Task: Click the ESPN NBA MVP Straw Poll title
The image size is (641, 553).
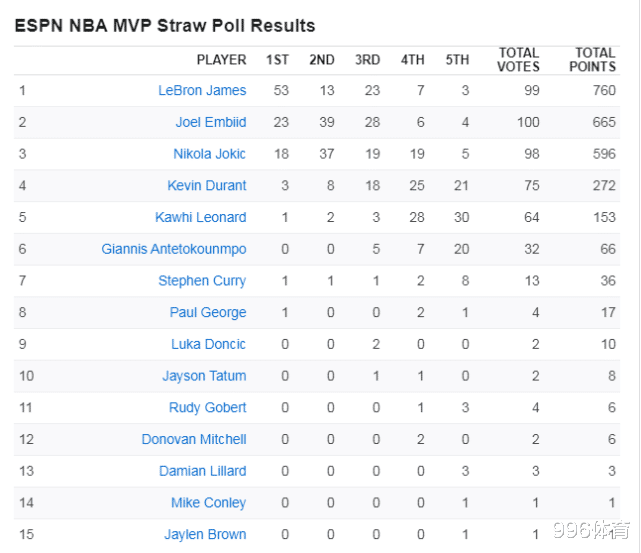Action: click(165, 26)
